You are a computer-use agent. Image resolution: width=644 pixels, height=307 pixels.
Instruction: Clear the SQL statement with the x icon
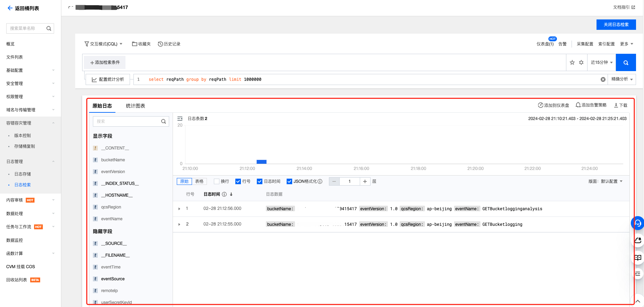click(603, 79)
